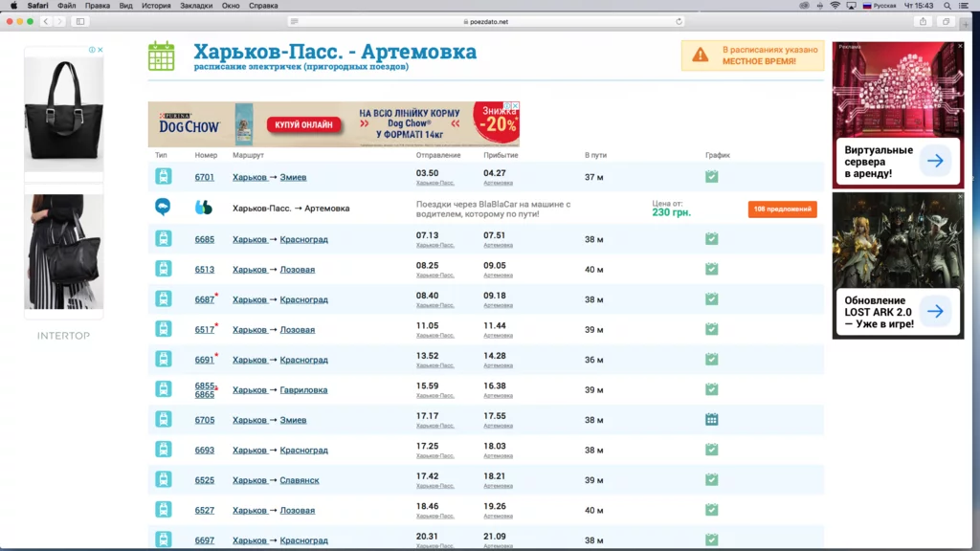Open schedule icon for train 6693

click(x=711, y=450)
